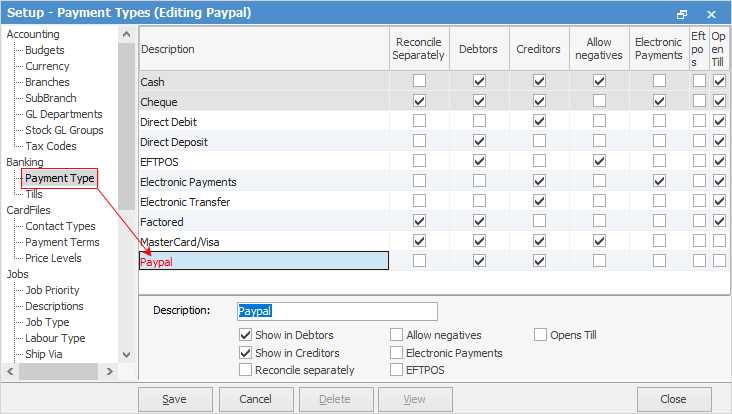Open Tax Codes in the tree

50,146
